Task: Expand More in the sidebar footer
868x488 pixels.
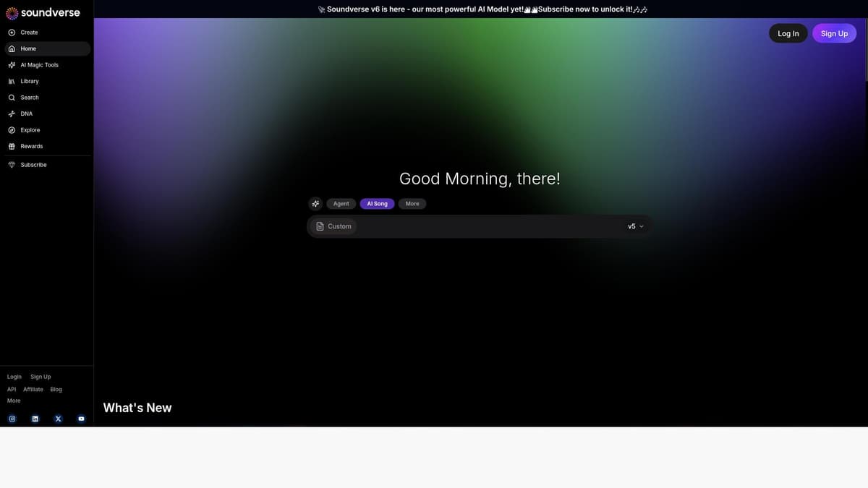Action: 14,401
